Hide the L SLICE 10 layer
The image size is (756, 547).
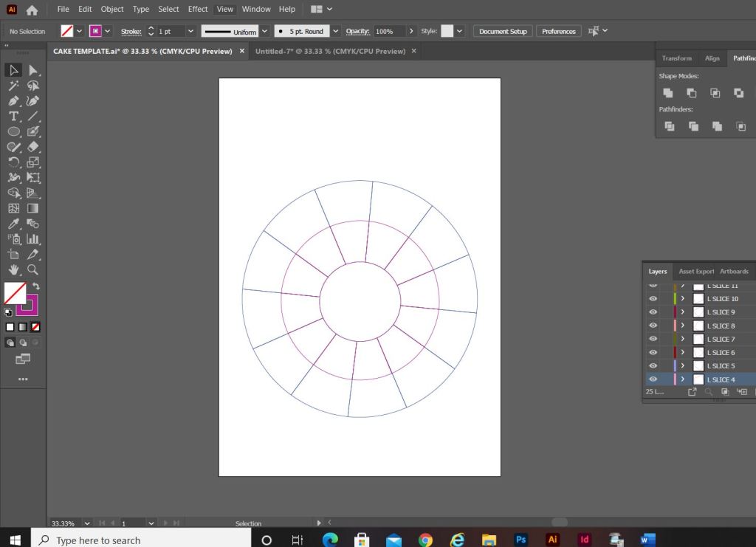click(x=653, y=299)
